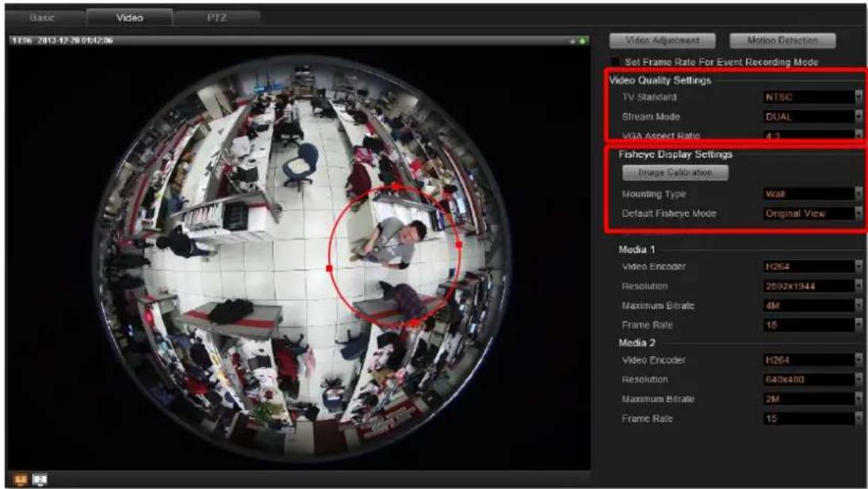Open Media 1 Maximum Bitrate dropdown
This screenshot has width=868, height=489.
tap(812, 305)
